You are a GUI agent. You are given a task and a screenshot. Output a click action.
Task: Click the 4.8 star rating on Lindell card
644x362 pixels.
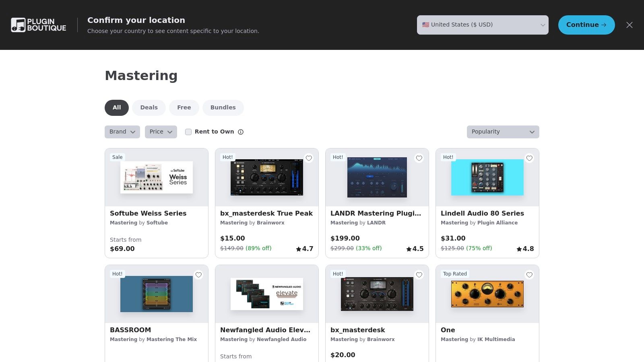pos(525,249)
